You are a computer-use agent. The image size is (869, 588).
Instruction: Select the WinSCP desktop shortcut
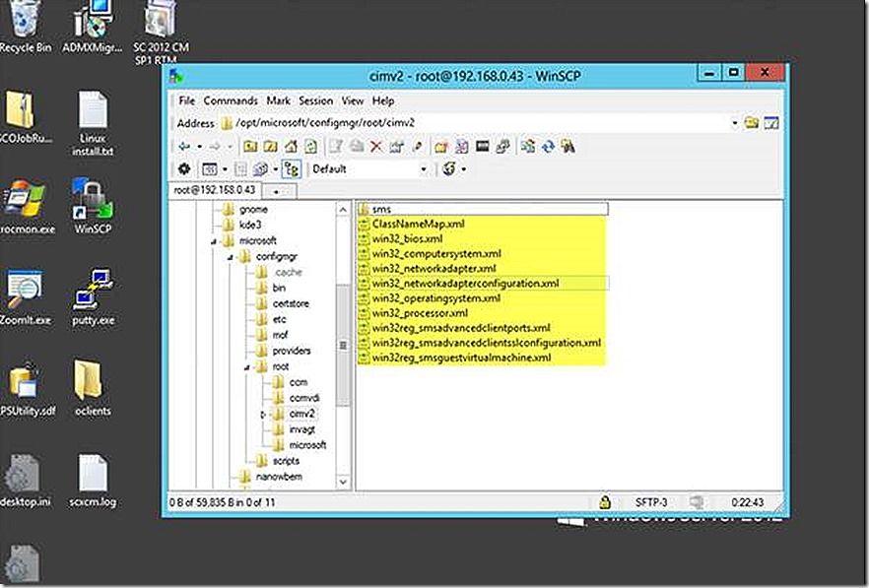tap(93, 206)
